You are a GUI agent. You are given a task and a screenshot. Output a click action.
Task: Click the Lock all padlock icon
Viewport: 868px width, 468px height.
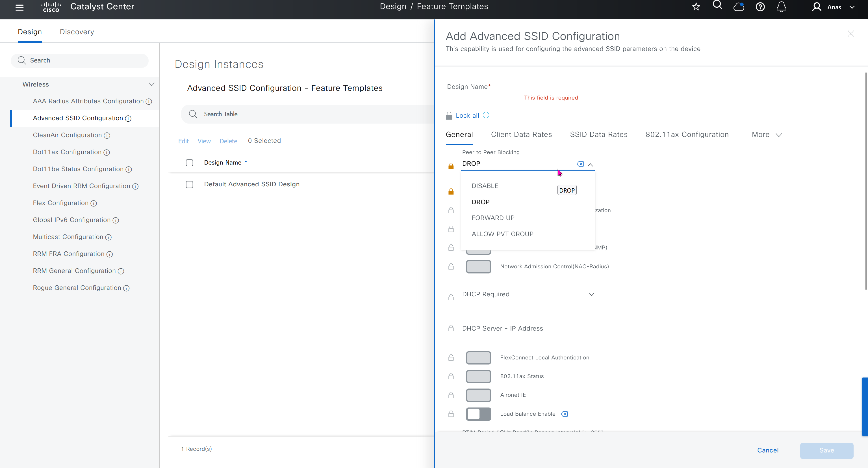[x=449, y=116]
